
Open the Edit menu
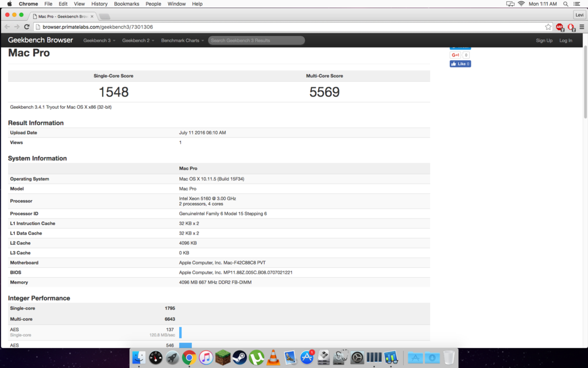pyautogui.click(x=63, y=4)
